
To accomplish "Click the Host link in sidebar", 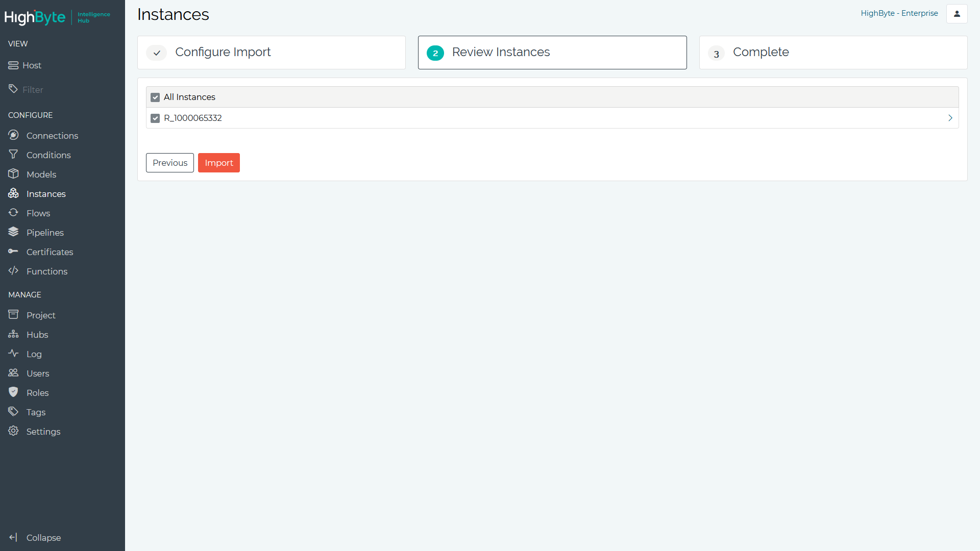I will pyautogui.click(x=32, y=65).
